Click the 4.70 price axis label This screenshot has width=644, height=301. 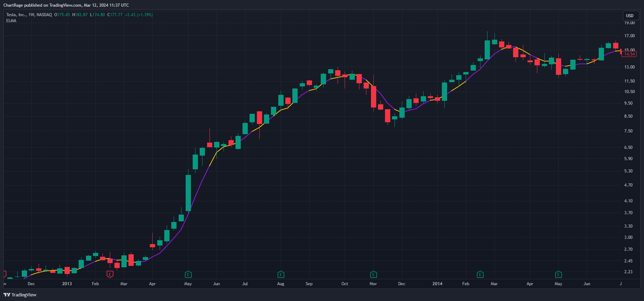629,185
